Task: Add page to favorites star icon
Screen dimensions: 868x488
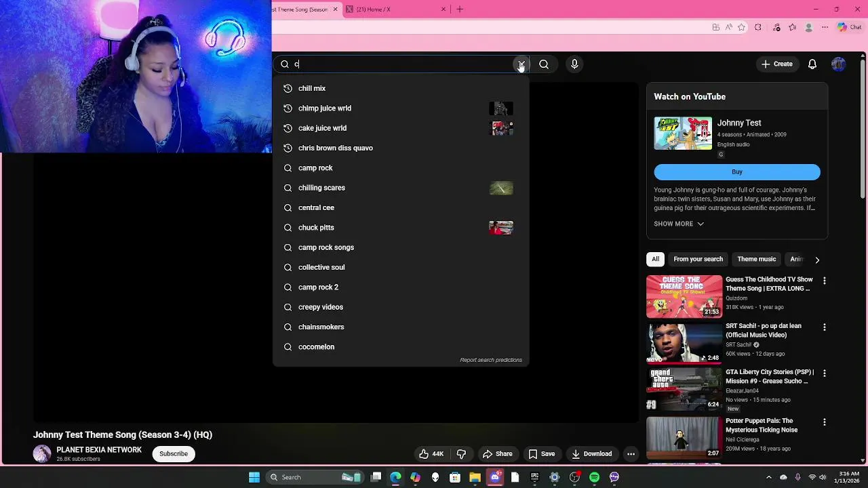Action: tap(741, 27)
